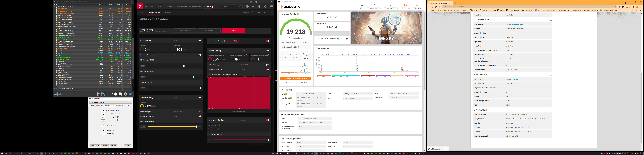Open AMD web browser globe icon
Viewport: 644px width, 155px height.
click(247, 7)
